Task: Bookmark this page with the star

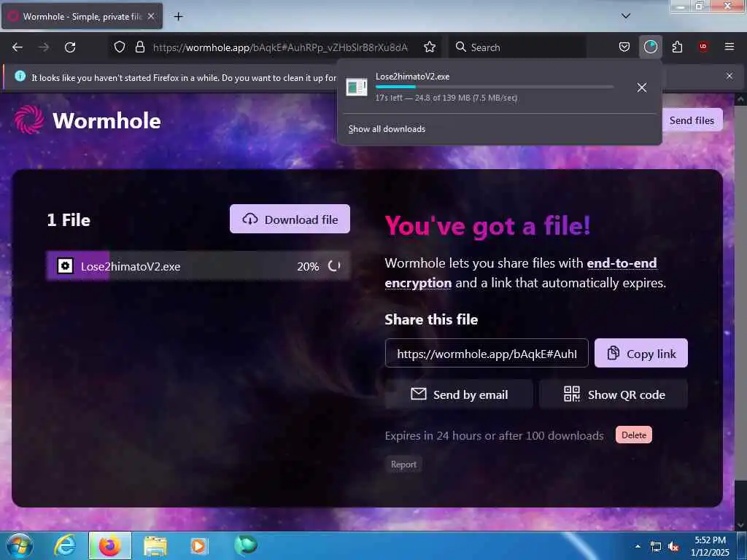Action: pos(430,47)
